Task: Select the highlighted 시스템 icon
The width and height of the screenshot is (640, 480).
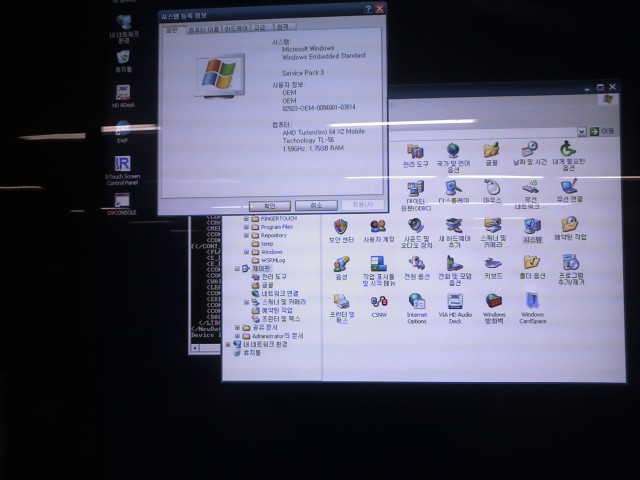Action: coord(532,231)
